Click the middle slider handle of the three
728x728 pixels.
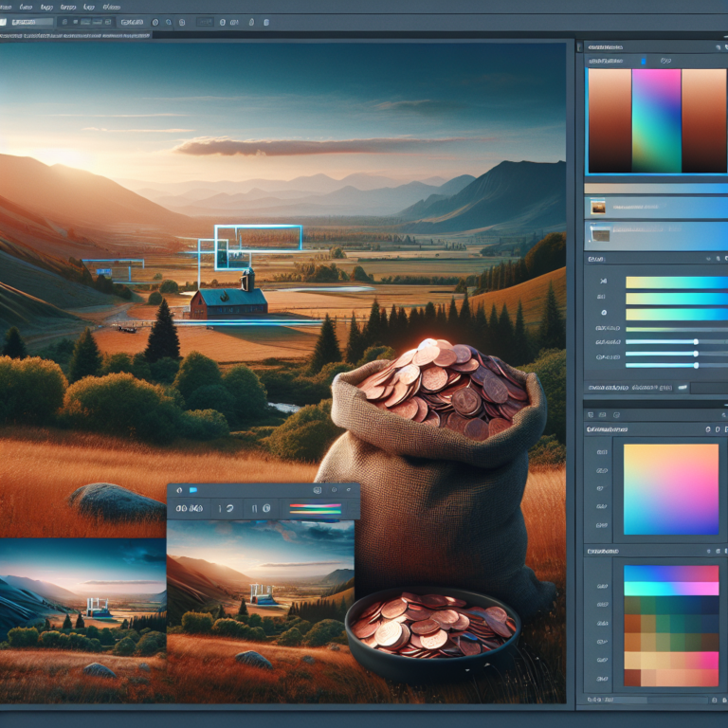click(696, 354)
